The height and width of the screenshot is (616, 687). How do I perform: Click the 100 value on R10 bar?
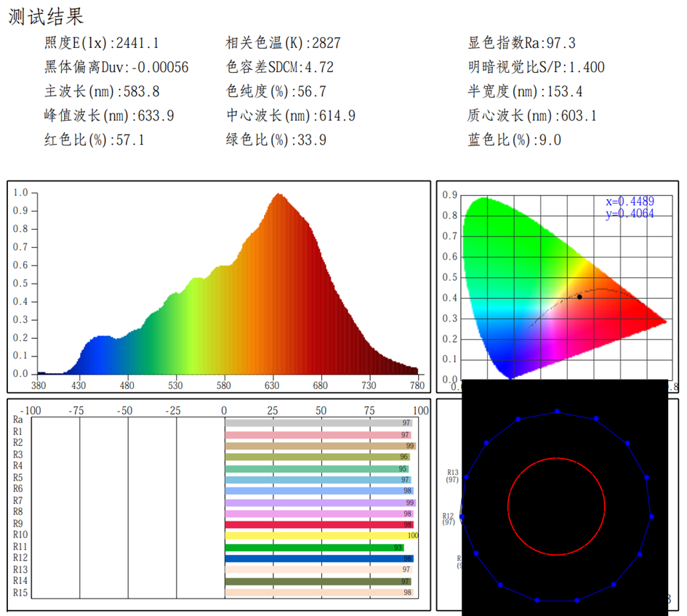(x=413, y=535)
